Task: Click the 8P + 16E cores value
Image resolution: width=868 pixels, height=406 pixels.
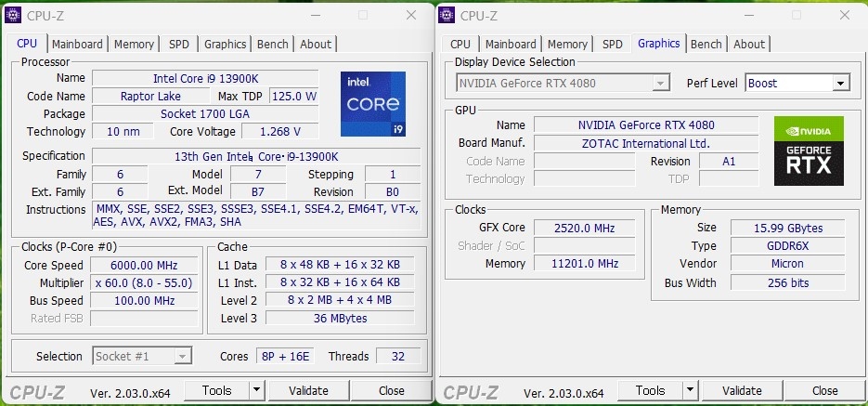Action: [285, 356]
